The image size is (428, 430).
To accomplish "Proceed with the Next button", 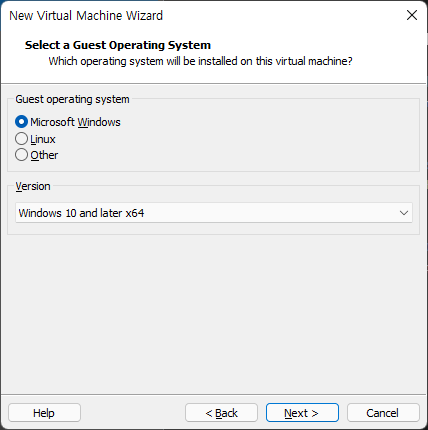I will [302, 413].
